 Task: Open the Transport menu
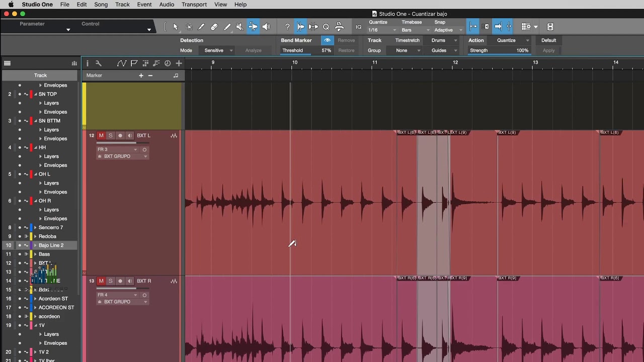(x=194, y=5)
